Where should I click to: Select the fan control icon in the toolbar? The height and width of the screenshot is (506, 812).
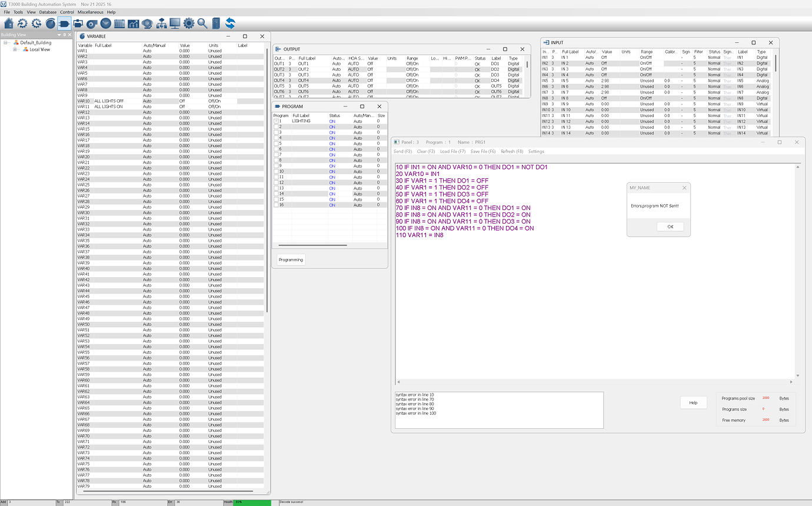tap(91, 23)
